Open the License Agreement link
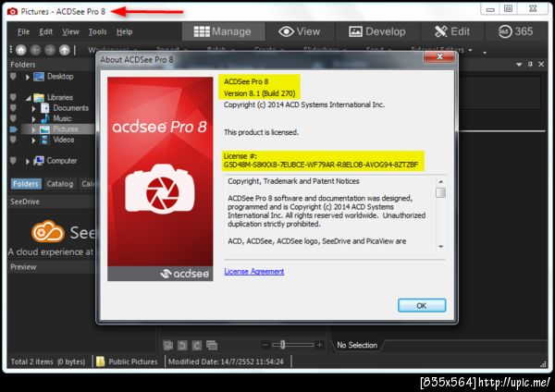The height and width of the screenshot is (392, 555). click(x=253, y=272)
